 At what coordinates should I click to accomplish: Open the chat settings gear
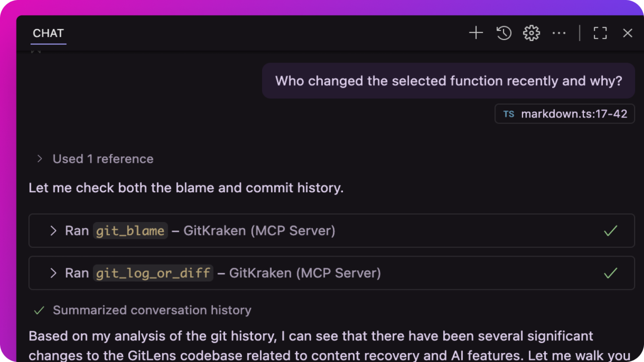[x=531, y=33]
